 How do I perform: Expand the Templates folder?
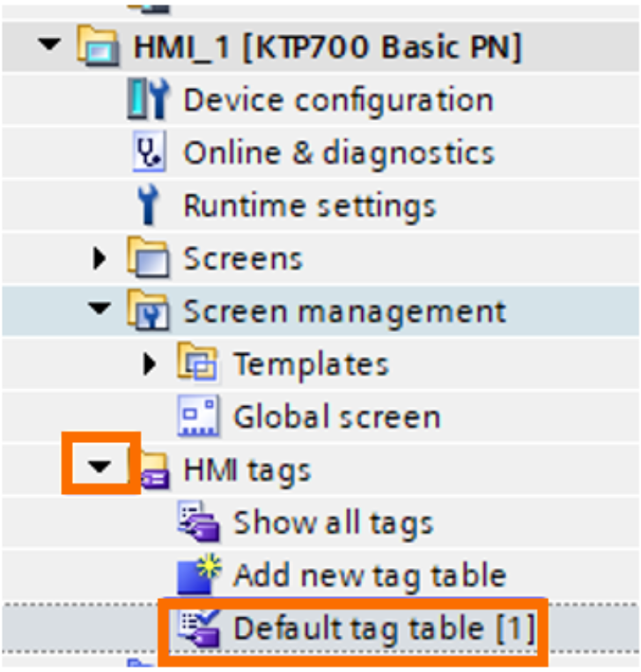click(149, 364)
